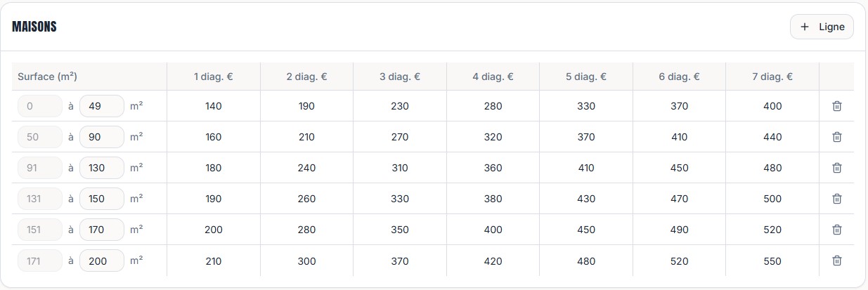Click the 4 diag. € column header
Viewport: 868px width, 290px height.
click(x=493, y=77)
